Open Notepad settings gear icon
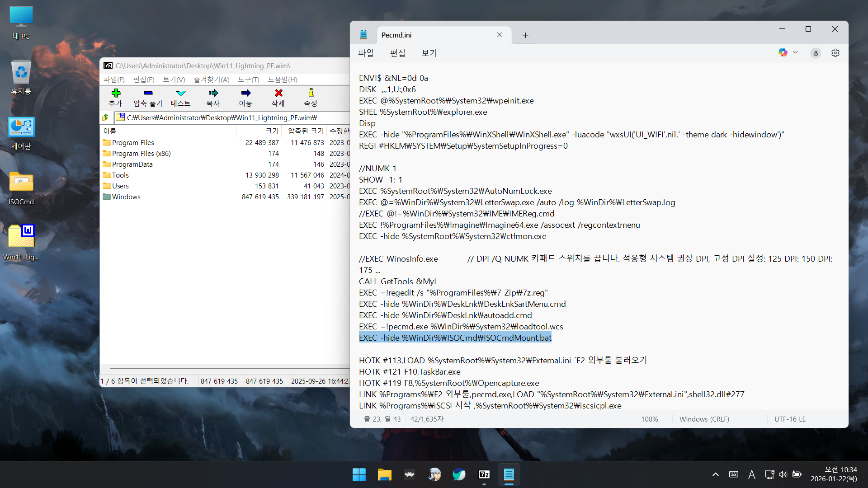The height and width of the screenshot is (488, 868). (x=835, y=53)
